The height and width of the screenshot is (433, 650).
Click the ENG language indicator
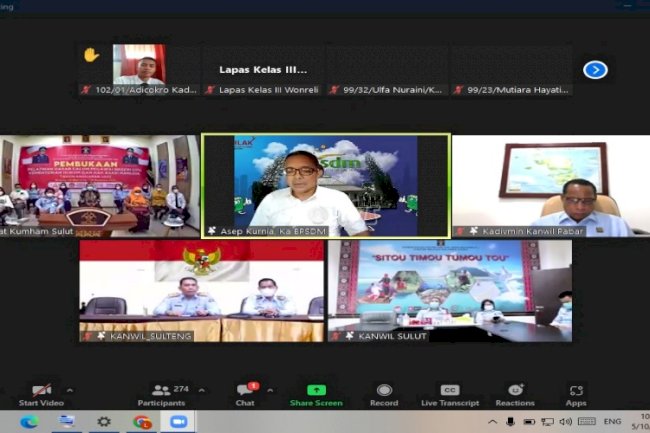(614, 422)
